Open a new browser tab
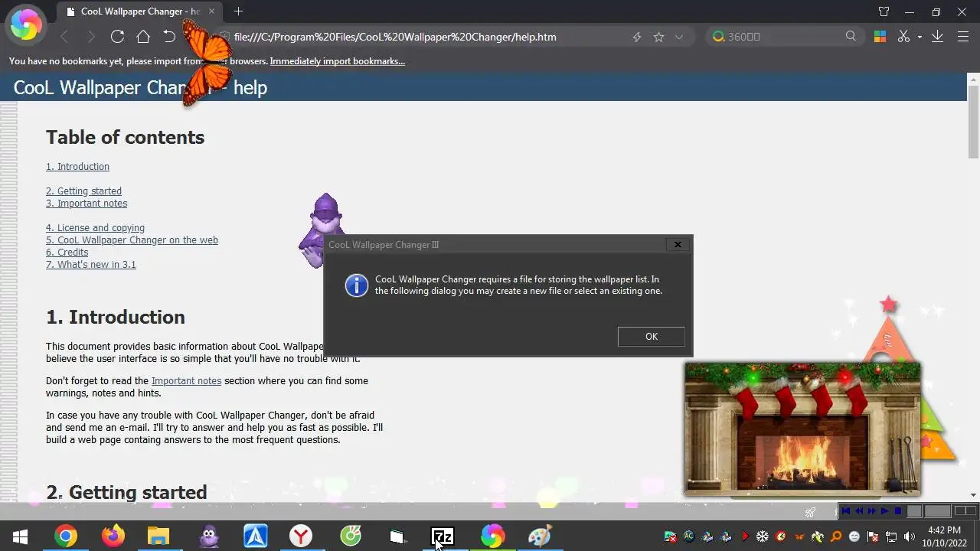 [238, 11]
